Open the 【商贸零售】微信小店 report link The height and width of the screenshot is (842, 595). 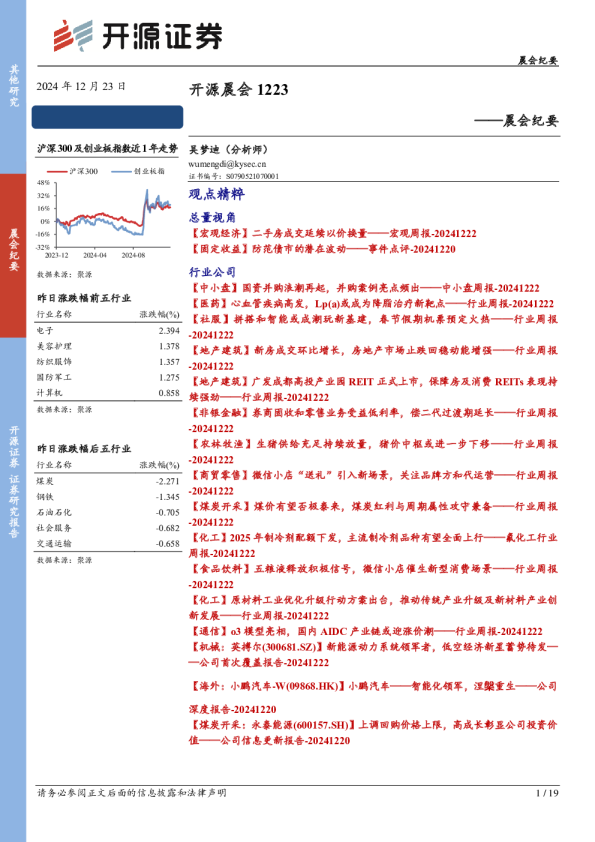[373, 483]
